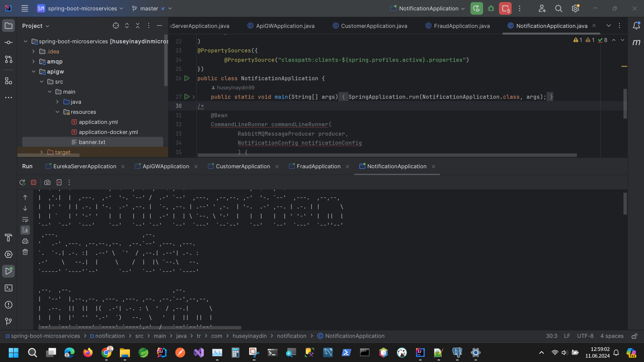Viewport: 644px width, 362px height.
Task: Rerun process in Run panel toolbar
Action: (22, 182)
